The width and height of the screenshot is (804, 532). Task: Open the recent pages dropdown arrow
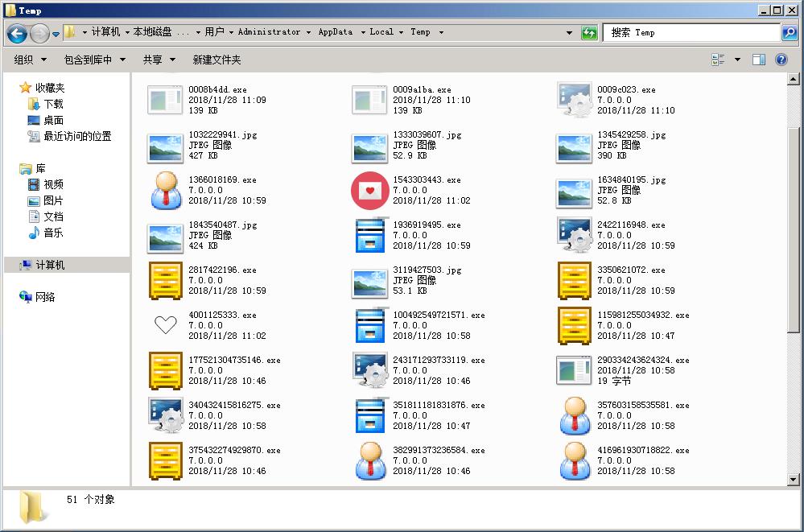coord(56,33)
